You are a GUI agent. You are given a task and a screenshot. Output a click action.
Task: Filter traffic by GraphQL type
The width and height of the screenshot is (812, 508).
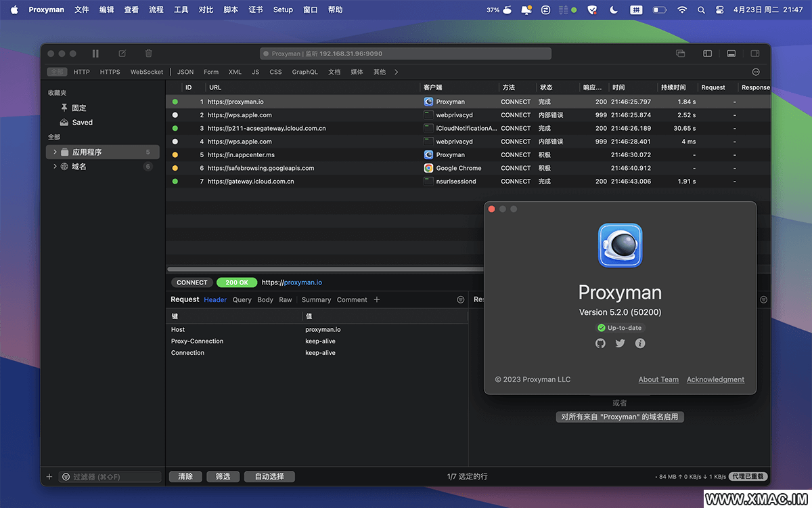coord(305,72)
